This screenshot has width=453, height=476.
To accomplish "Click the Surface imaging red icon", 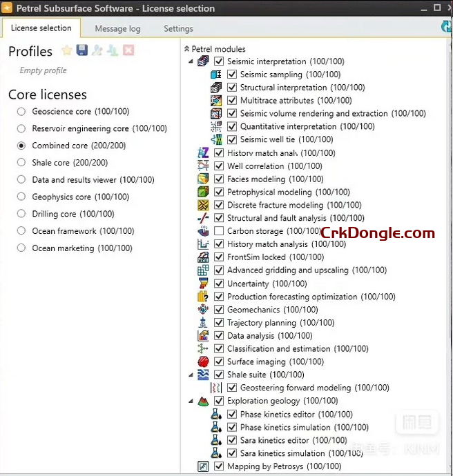I will click(203, 362).
